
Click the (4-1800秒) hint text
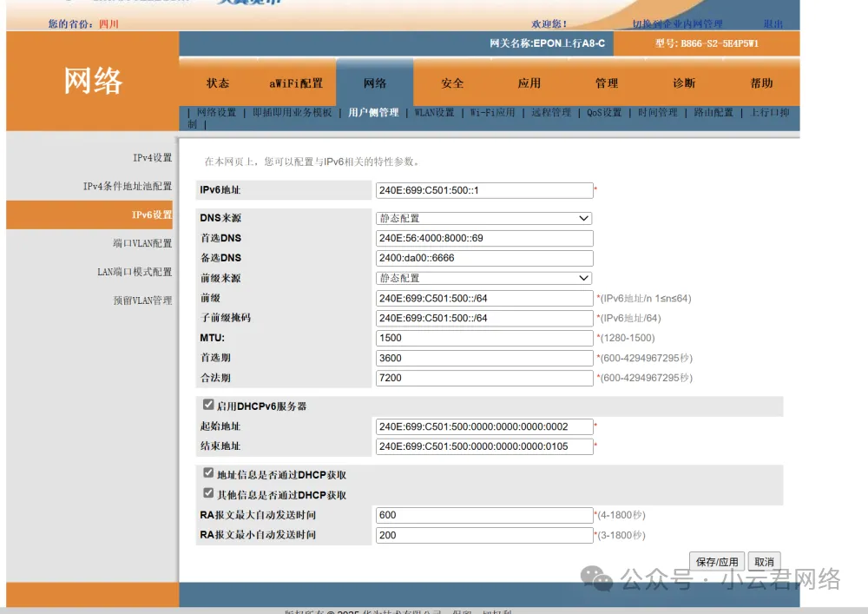[621, 515]
